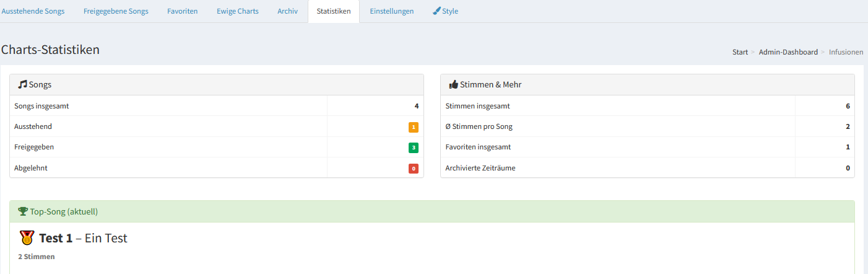Click the green Freigegeben count badge
The height and width of the screenshot is (274, 868).
(x=414, y=148)
